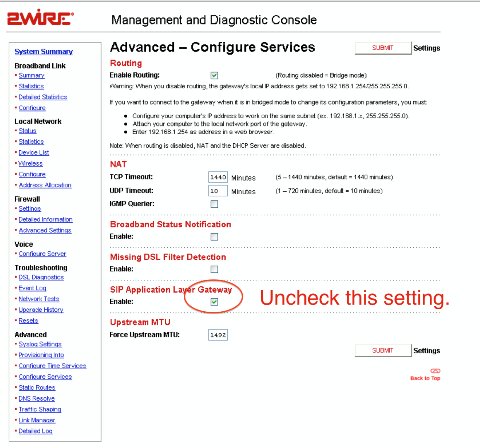Viewport: 480px width, 445px height.
Task: Open Configure Time Services link
Action: tap(52, 366)
